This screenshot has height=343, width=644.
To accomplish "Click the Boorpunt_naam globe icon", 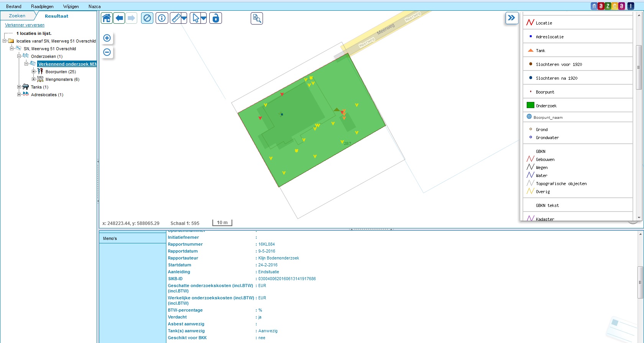I will pyautogui.click(x=529, y=117).
